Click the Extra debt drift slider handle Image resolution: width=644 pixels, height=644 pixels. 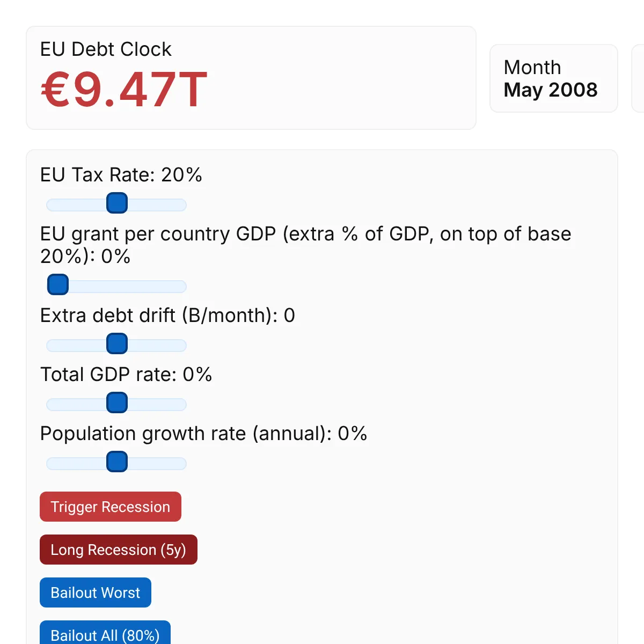point(117,344)
